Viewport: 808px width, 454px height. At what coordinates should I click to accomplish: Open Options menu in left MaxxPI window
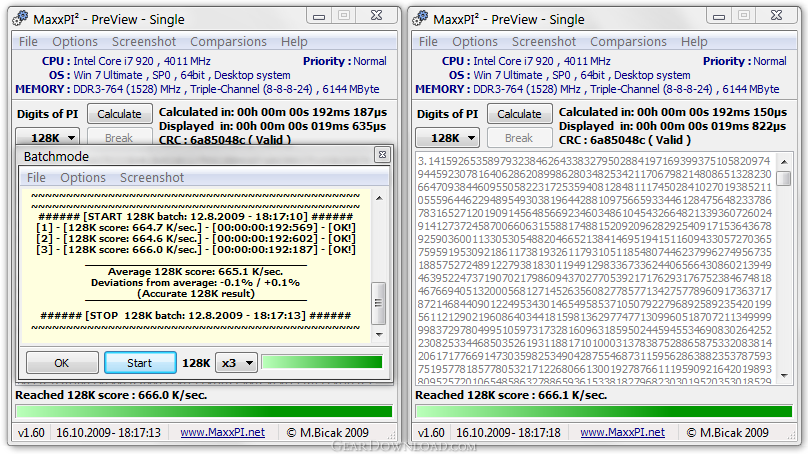(x=75, y=42)
